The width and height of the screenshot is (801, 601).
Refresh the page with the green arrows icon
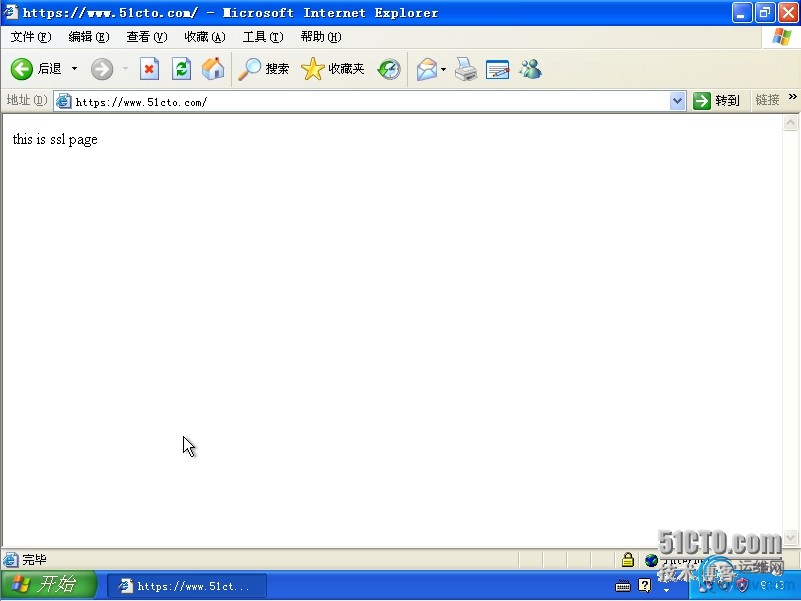(x=181, y=69)
